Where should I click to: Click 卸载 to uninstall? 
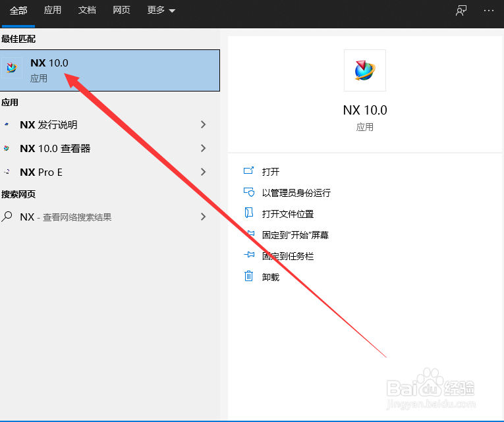click(x=271, y=277)
